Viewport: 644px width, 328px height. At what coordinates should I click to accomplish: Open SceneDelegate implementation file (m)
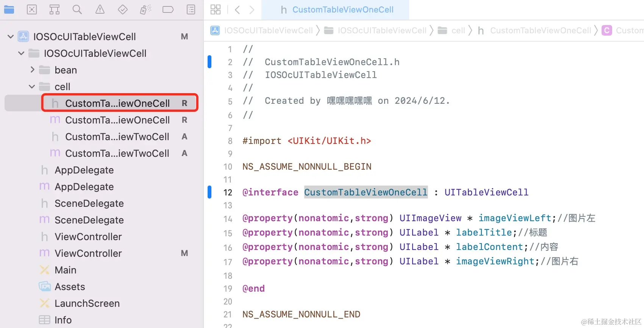pyautogui.click(x=101, y=220)
